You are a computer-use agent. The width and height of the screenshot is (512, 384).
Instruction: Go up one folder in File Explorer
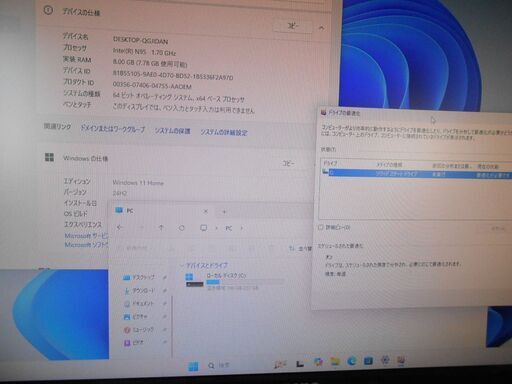point(161,228)
